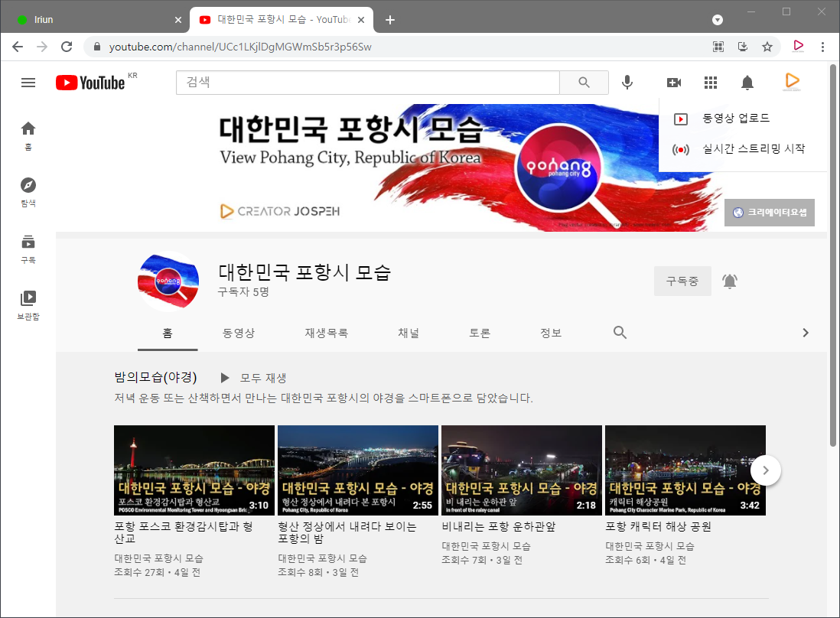Switch to the 정보 tab
The image size is (840, 618).
point(551,333)
